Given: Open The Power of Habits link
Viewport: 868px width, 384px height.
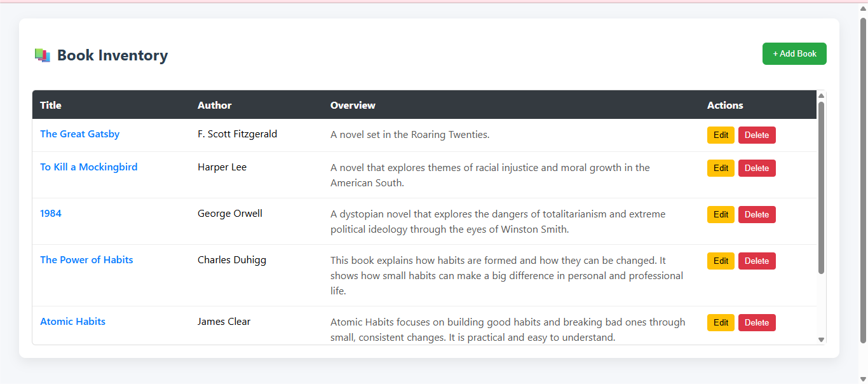Looking at the screenshot, I should click(x=86, y=260).
